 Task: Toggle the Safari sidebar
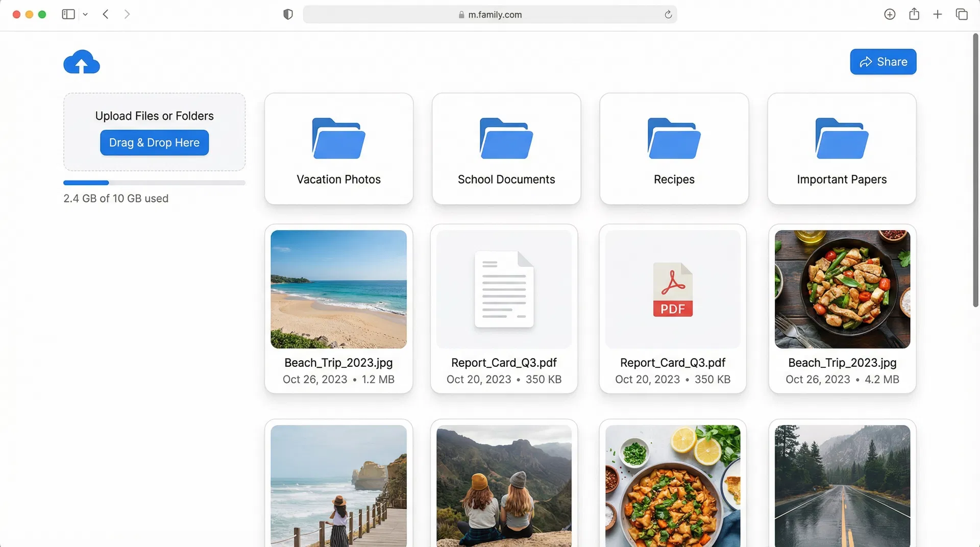(68, 14)
